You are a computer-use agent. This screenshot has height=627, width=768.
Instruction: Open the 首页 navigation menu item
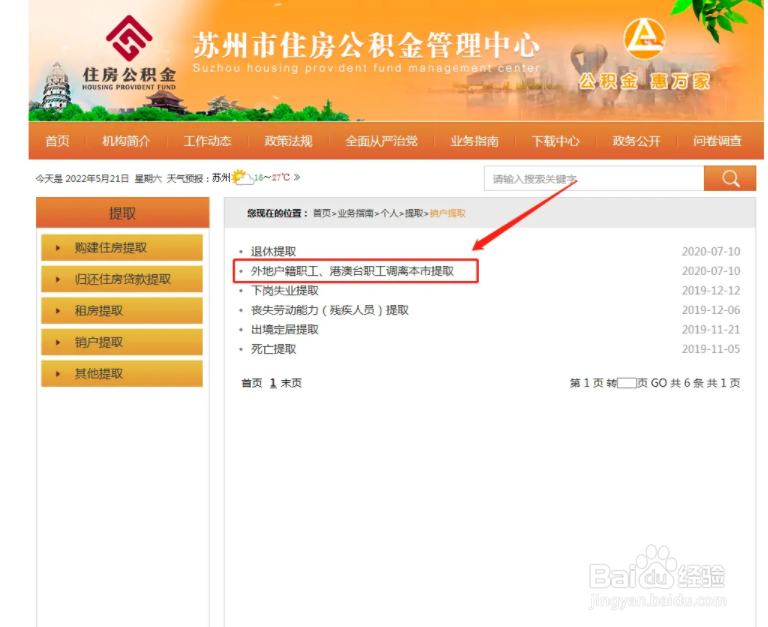(57, 141)
